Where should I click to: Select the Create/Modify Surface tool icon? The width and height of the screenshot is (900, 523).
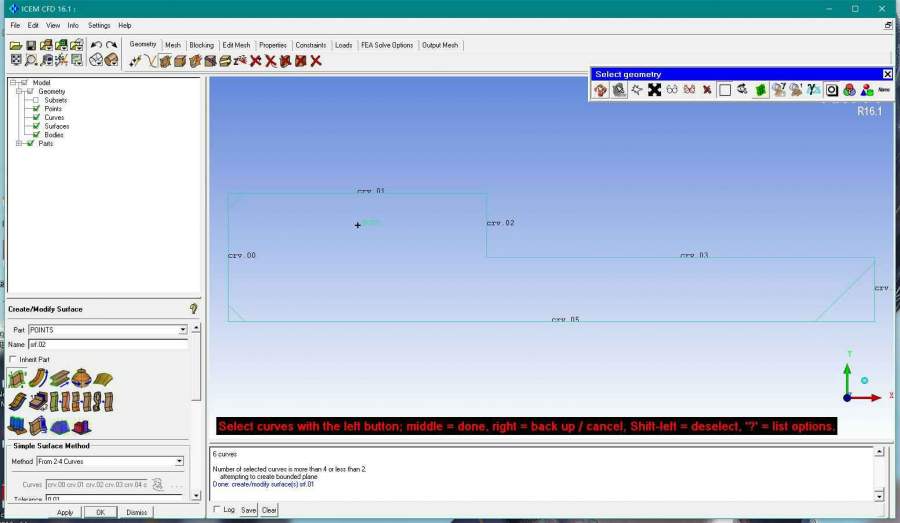click(x=165, y=61)
